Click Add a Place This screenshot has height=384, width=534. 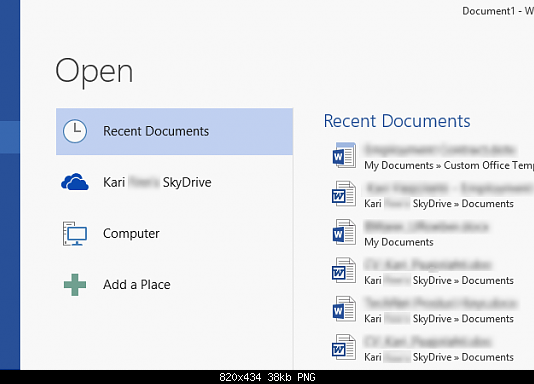click(x=174, y=285)
